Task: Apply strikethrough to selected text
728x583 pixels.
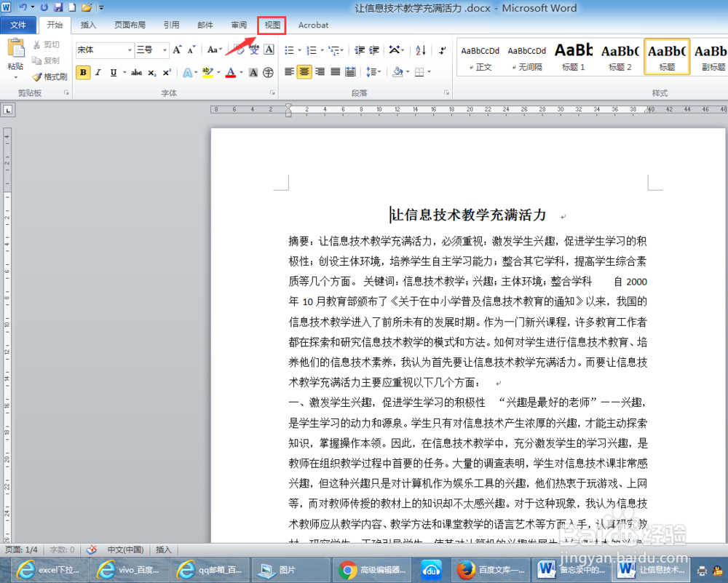Action: coord(135,72)
